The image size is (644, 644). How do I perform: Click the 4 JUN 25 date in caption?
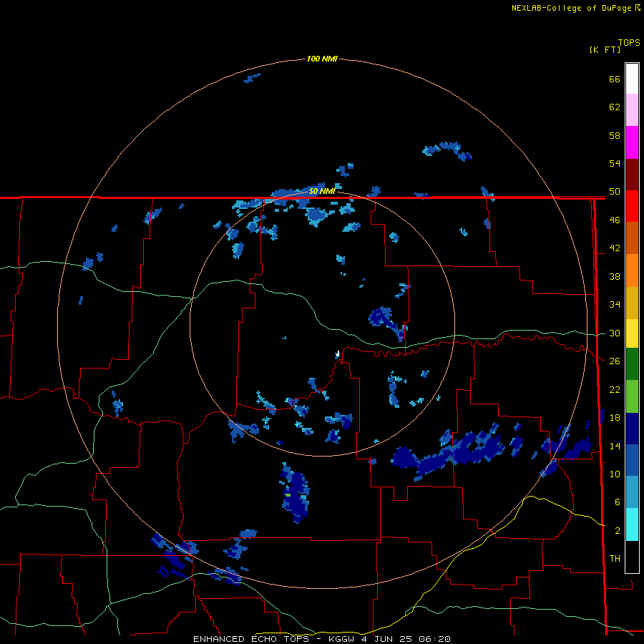coord(386,639)
